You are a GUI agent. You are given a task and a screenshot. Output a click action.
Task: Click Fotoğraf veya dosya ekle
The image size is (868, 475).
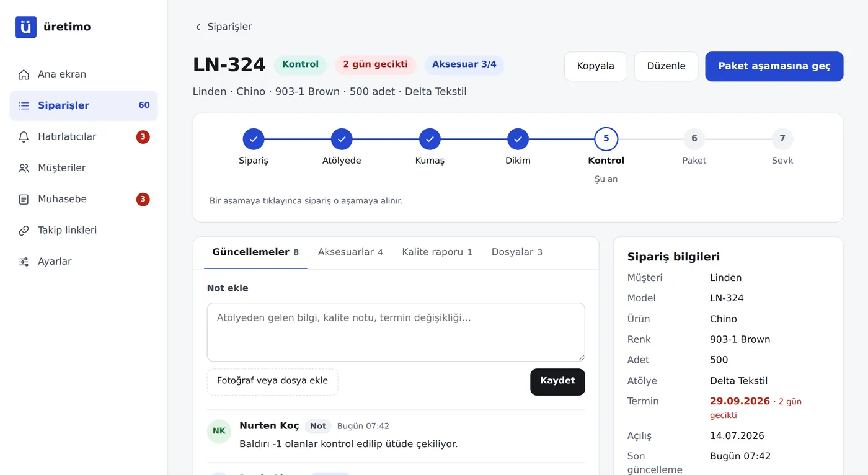[x=273, y=381]
